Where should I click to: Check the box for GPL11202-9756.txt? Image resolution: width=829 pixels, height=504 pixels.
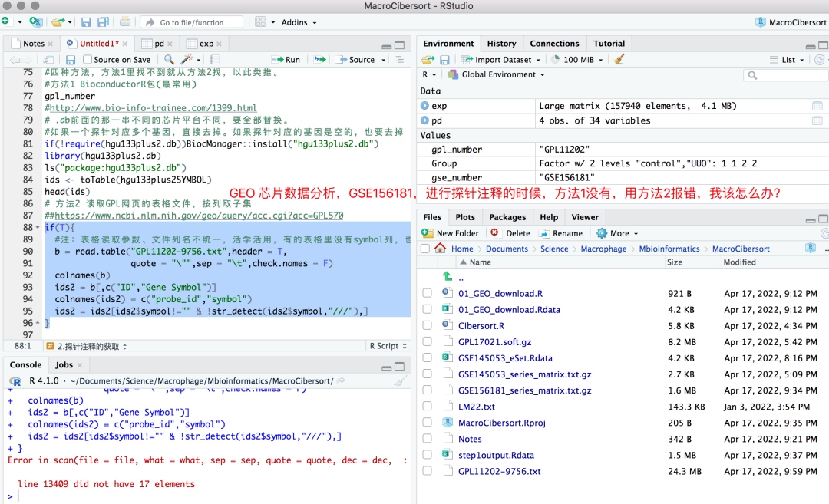(428, 471)
